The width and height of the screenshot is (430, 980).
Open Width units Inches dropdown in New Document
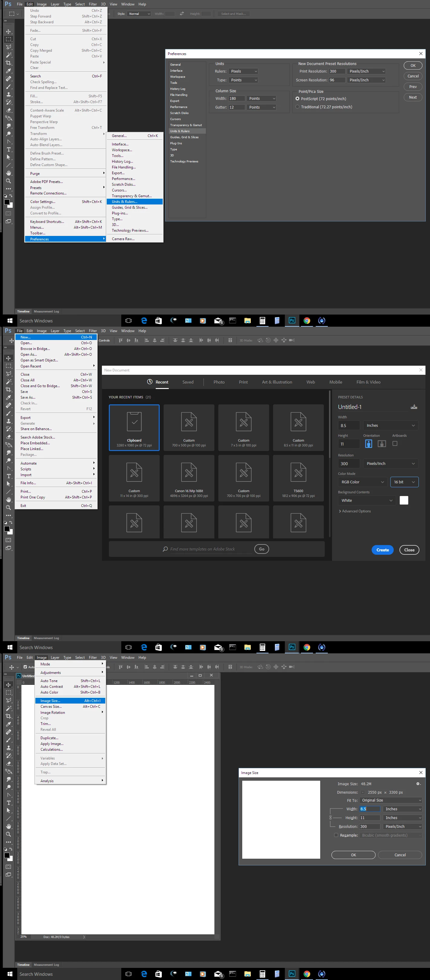coord(391,425)
